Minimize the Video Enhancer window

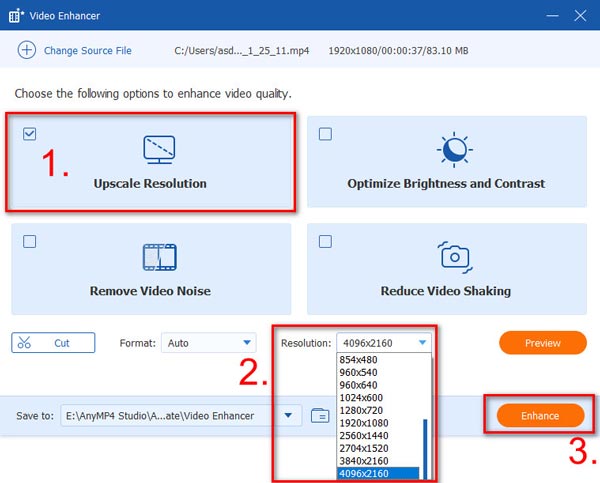point(552,16)
